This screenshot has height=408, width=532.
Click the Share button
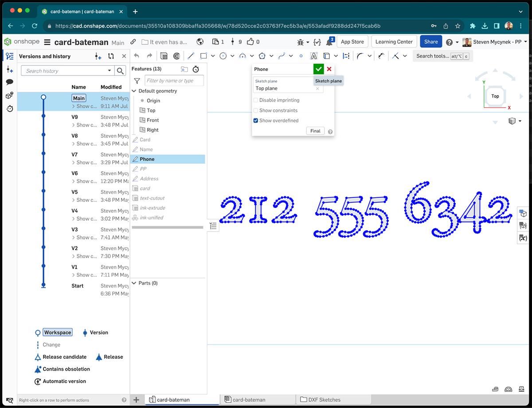pos(430,42)
